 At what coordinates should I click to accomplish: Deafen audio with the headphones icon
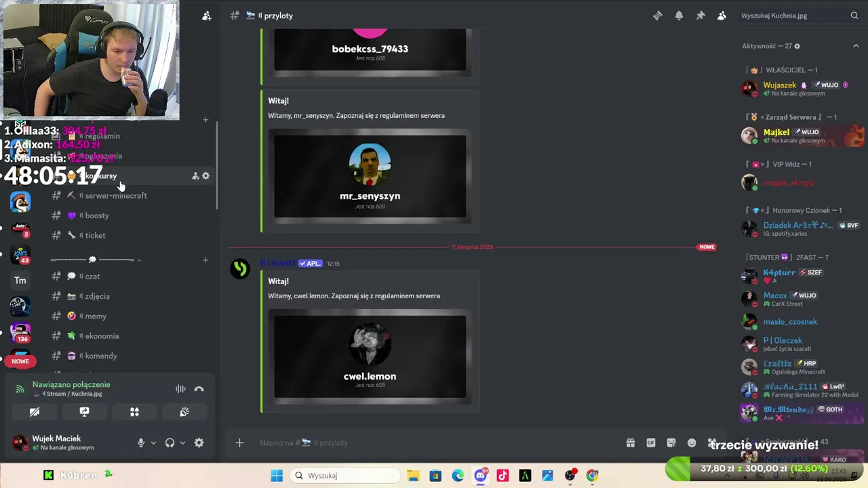coord(170,443)
